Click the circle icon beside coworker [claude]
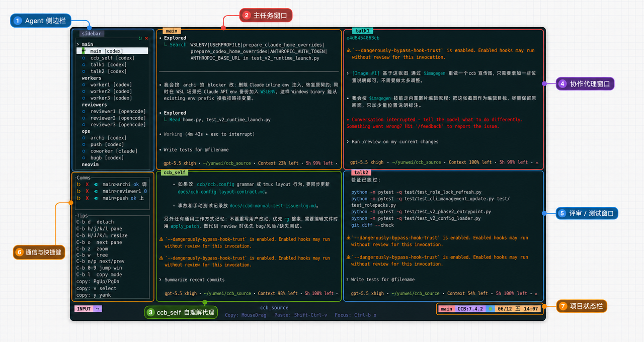 (x=84, y=151)
